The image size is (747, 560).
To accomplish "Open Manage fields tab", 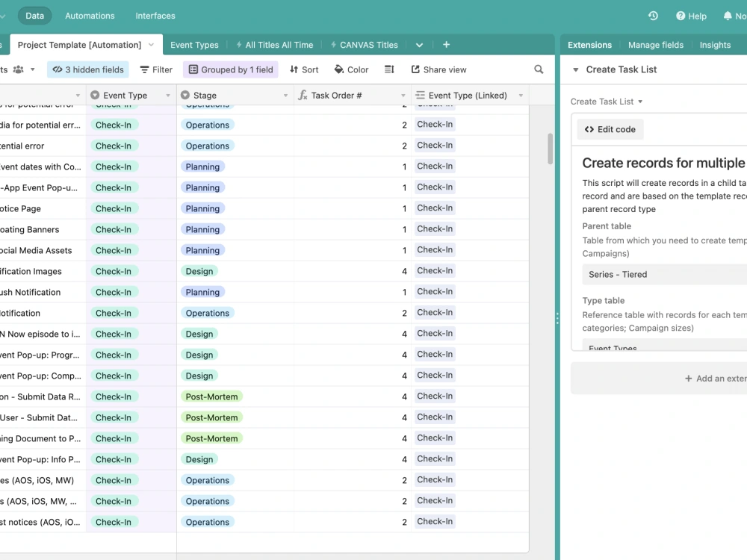I will click(x=656, y=45).
